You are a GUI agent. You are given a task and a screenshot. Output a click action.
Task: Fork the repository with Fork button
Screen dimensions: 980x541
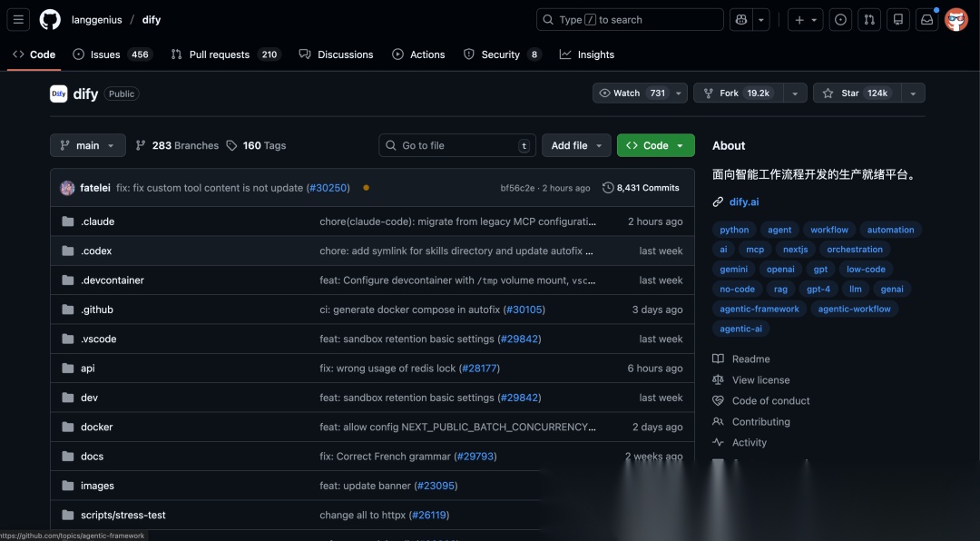739,93
